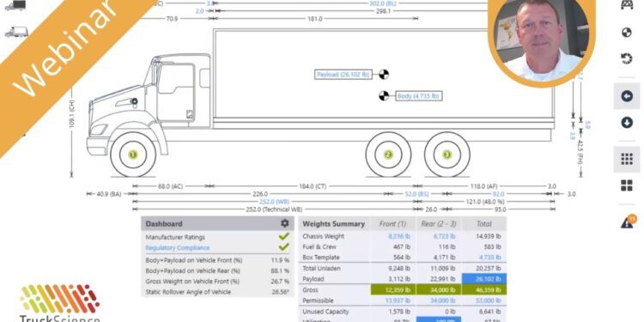Click the 26.56° rollover angle value
Screen dimensions: 644x322
click(280, 292)
